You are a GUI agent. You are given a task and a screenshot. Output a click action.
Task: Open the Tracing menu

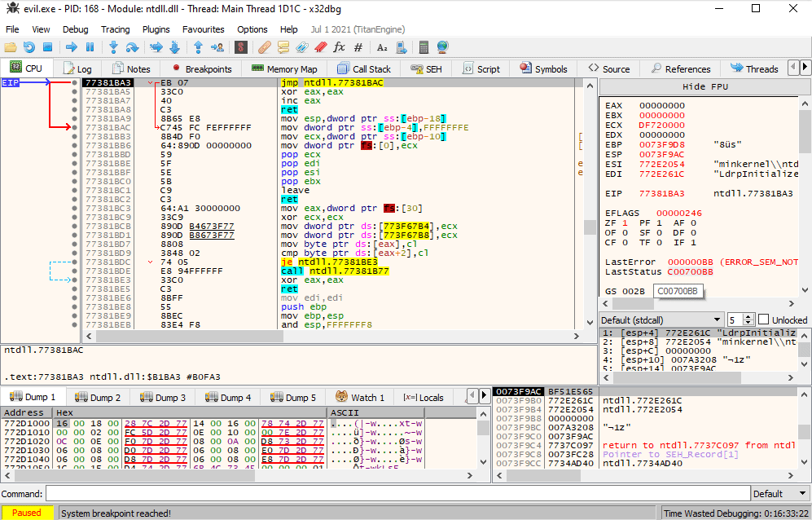tap(116, 29)
